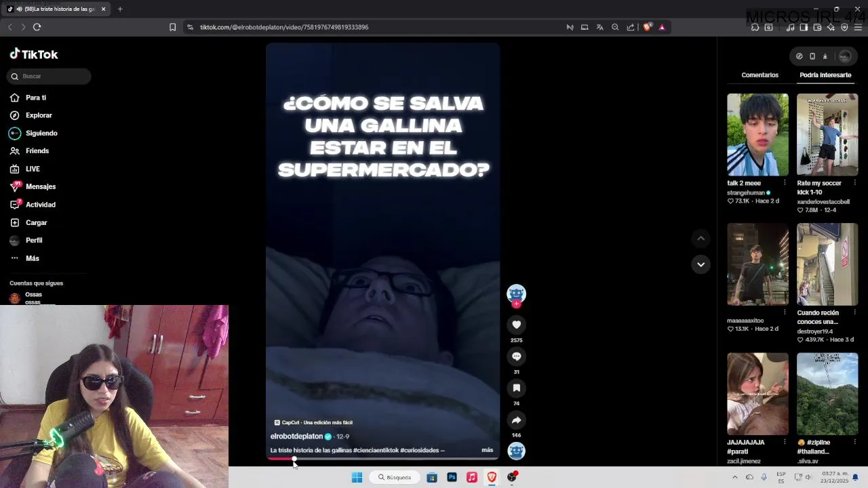This screenshot has width=868, height=488.
Task: Open options for 'Cuando recién conoces una' video
Action: 854,312
